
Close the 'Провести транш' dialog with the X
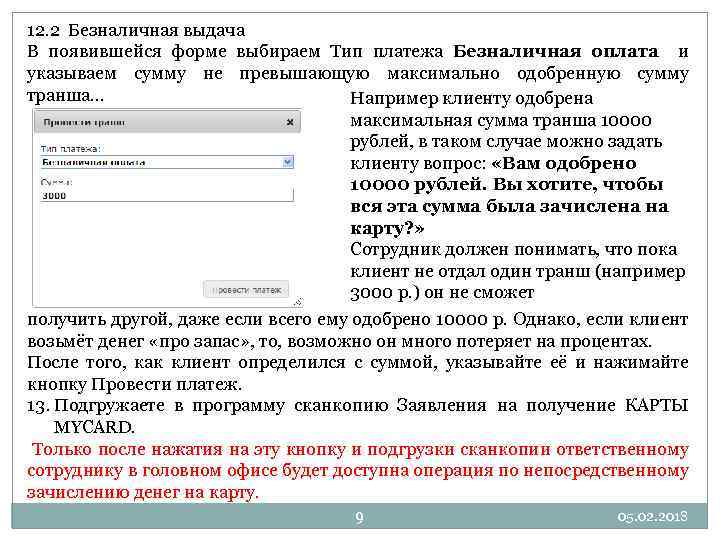[290, 122]
